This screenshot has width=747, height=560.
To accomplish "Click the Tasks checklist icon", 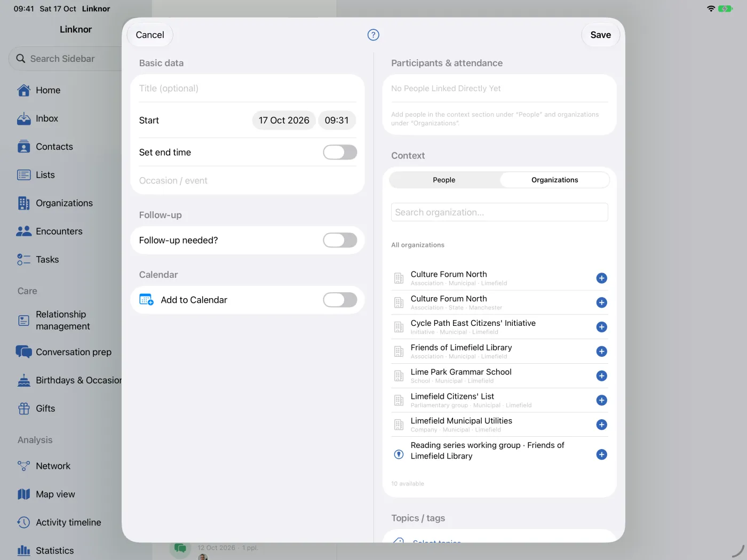I will pos(24,260).
